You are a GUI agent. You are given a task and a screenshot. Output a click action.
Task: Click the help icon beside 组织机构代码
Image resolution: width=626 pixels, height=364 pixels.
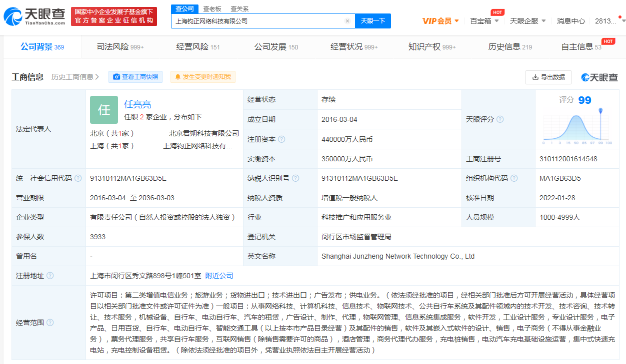514,178
